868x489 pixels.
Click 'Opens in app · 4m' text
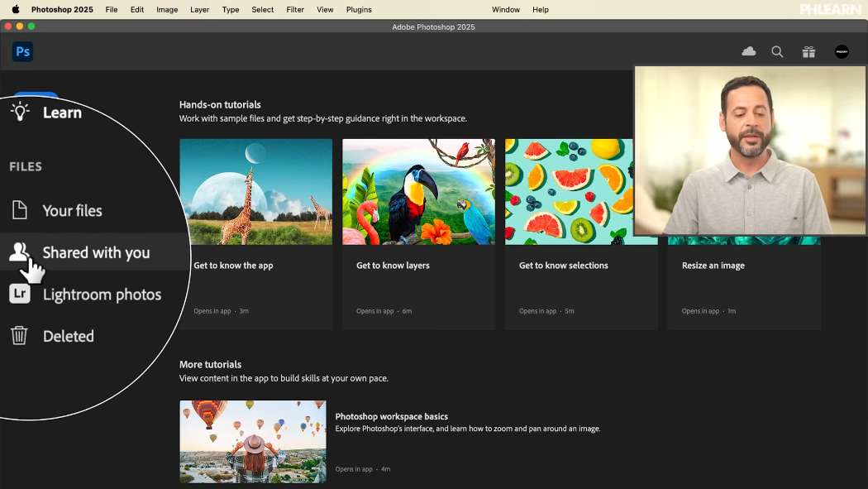(x=363, y=469)
